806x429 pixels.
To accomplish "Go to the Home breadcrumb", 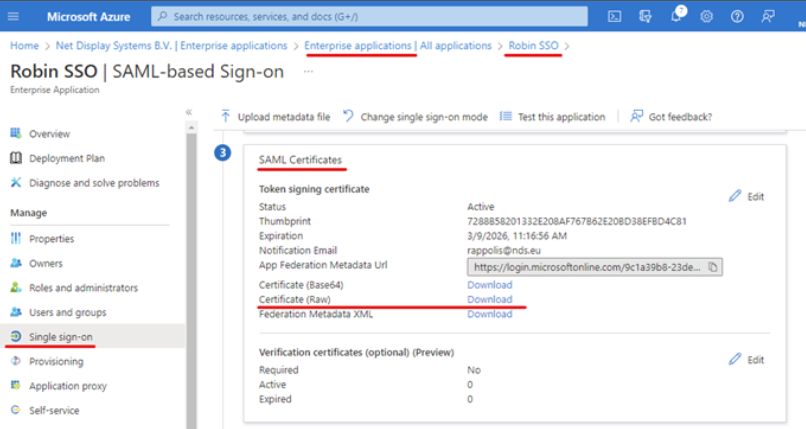I will [24, 46].
